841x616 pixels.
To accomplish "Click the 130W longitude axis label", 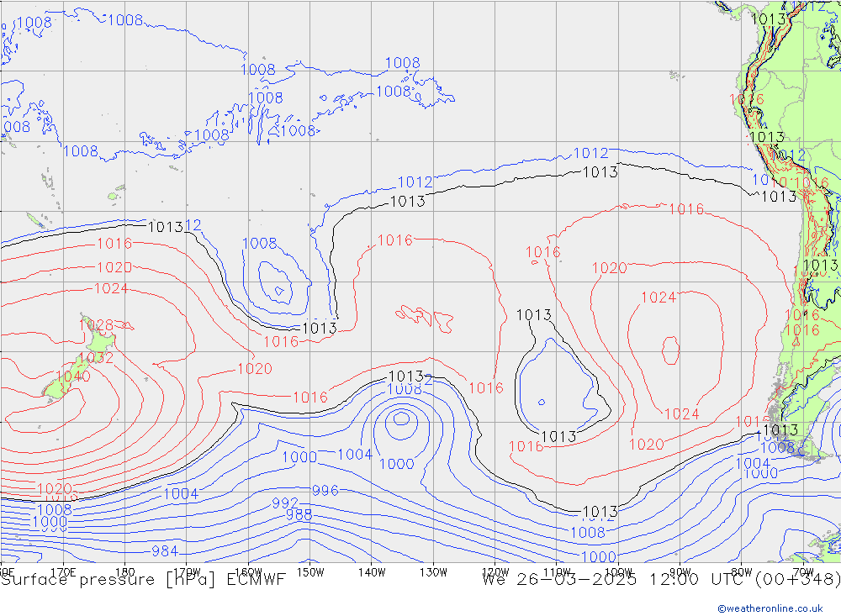I will [433, 572].
